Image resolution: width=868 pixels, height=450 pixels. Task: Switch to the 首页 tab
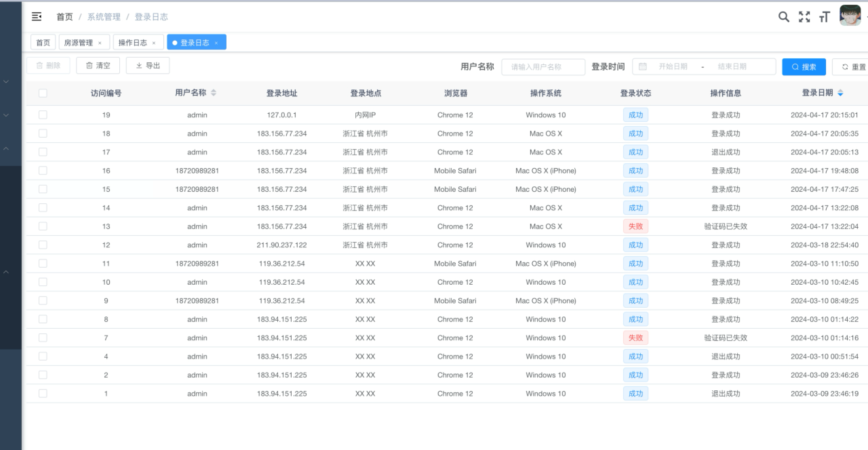(x=43, y=42)
